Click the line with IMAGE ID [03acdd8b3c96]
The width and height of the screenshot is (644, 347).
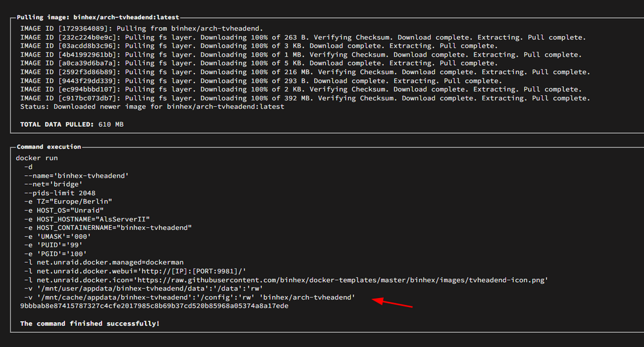[259, 46]
